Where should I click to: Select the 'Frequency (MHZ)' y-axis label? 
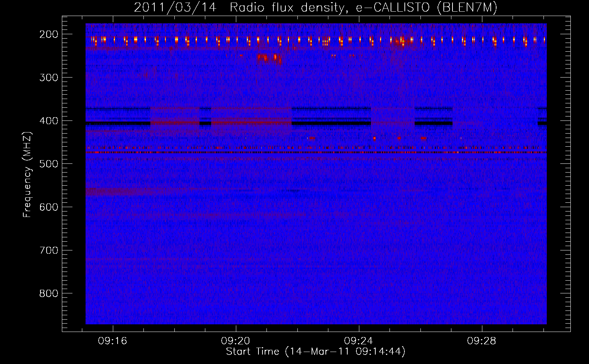[27, 174]
